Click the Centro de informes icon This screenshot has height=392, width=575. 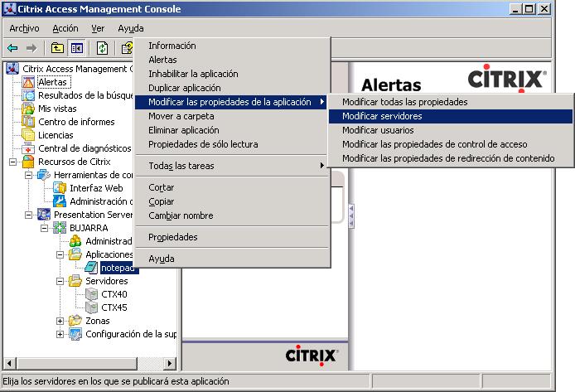tap(28, 122)
